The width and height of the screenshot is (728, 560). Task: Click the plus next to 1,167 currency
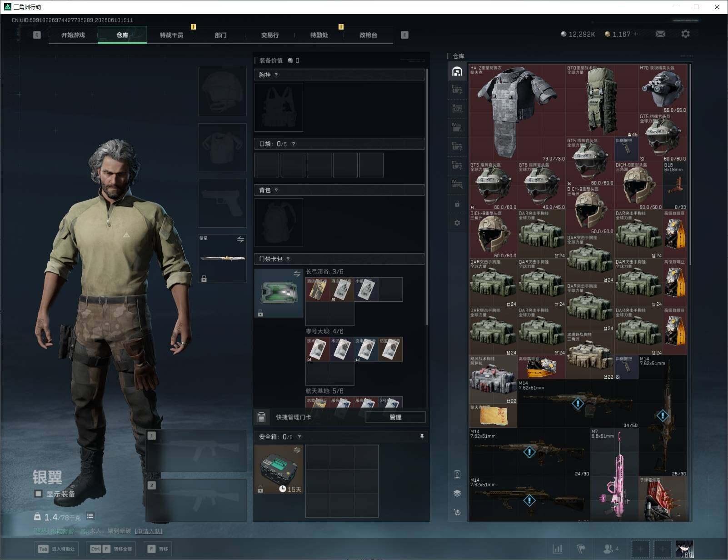(x=636, y=34)
